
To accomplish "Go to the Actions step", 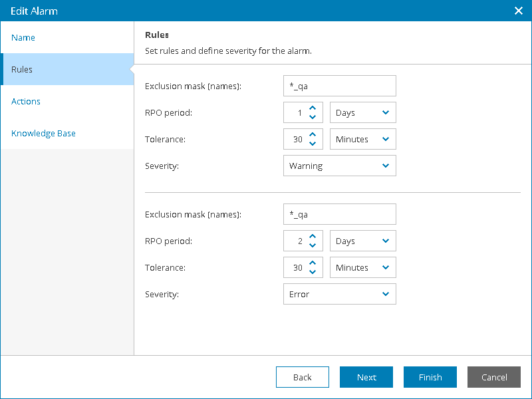I will [26, 102].
